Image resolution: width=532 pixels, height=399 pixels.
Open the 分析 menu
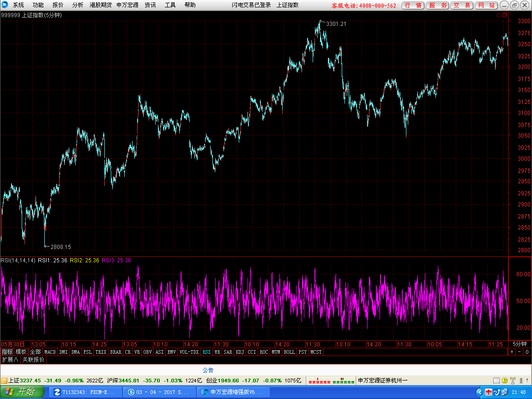point(78,5)
